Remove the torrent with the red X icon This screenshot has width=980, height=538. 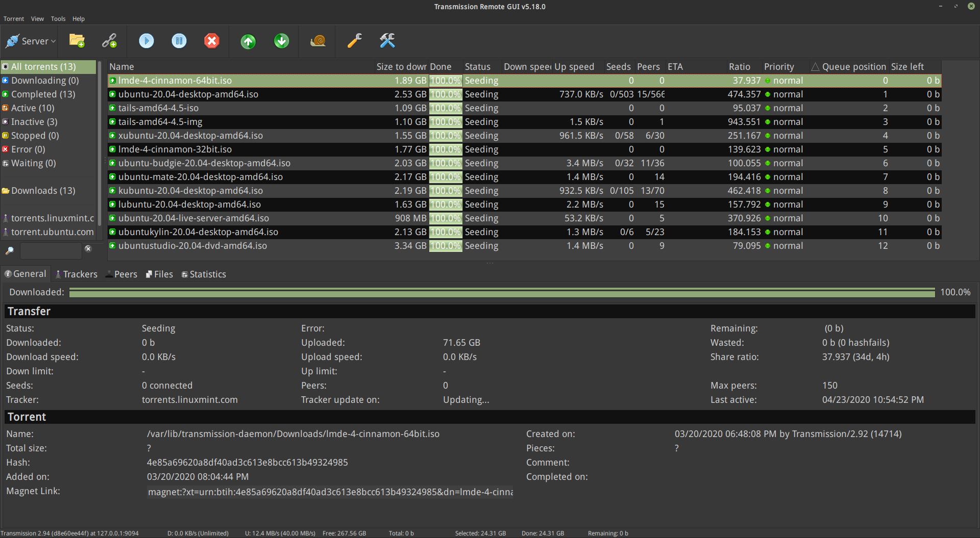coord(212,41)
